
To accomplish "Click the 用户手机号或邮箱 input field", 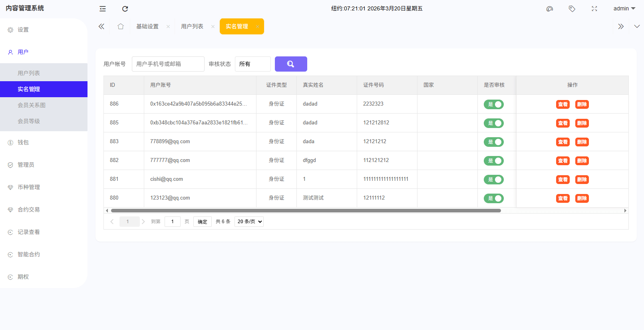I will point(168,64).
